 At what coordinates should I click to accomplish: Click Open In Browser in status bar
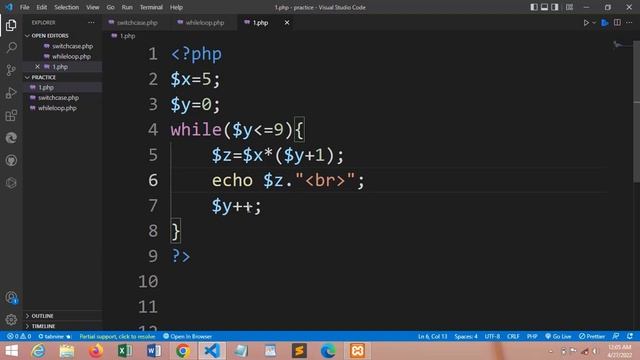[x=187, y=337]
